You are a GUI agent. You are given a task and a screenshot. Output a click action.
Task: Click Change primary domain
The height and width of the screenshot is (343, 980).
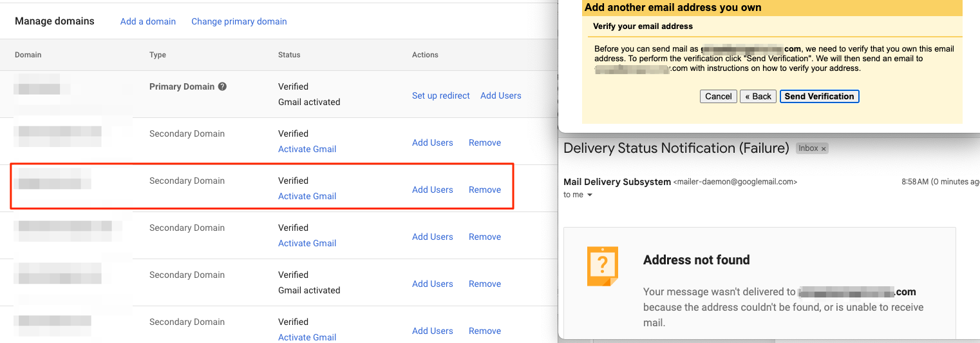click(239, 21)
